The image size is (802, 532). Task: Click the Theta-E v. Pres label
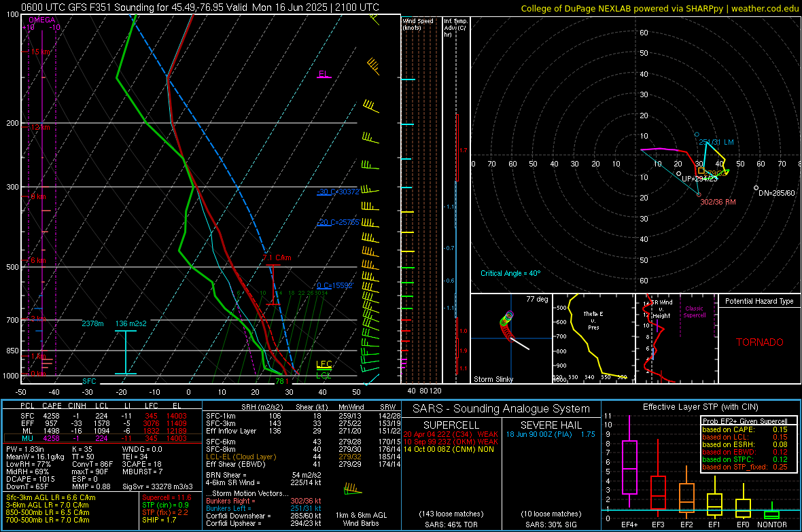(593, 320)
